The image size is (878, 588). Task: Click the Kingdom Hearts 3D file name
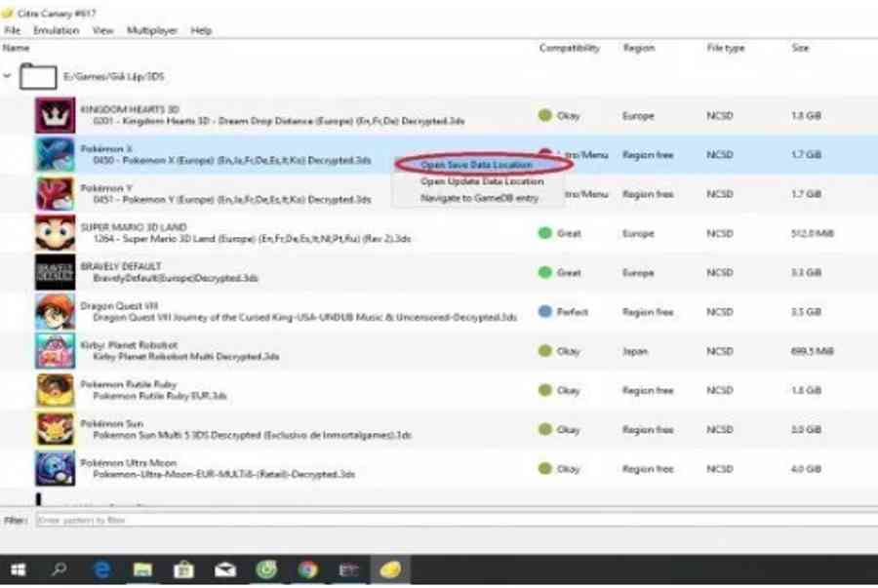coord(278,121)
